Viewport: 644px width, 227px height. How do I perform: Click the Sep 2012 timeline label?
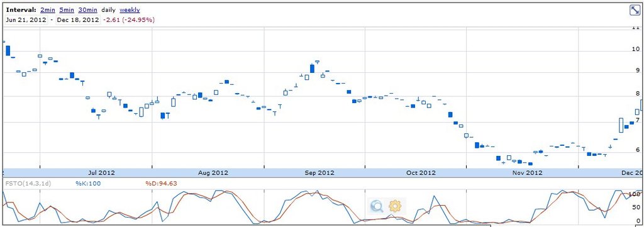319,173
